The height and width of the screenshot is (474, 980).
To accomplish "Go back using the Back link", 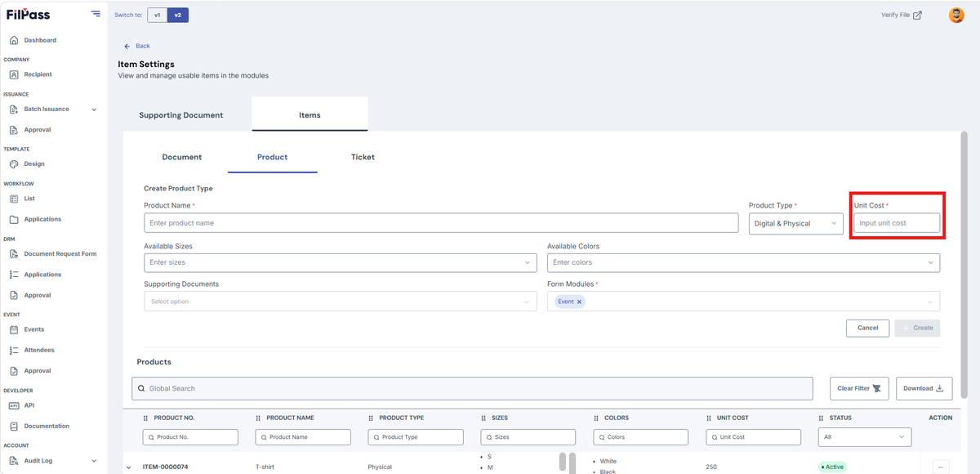I will point(137,46).
